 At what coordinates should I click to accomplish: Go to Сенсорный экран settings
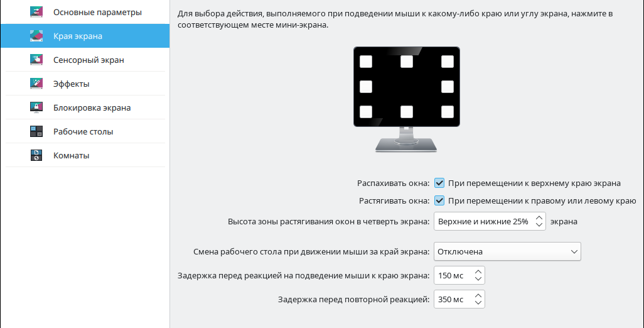pos(85,60)
